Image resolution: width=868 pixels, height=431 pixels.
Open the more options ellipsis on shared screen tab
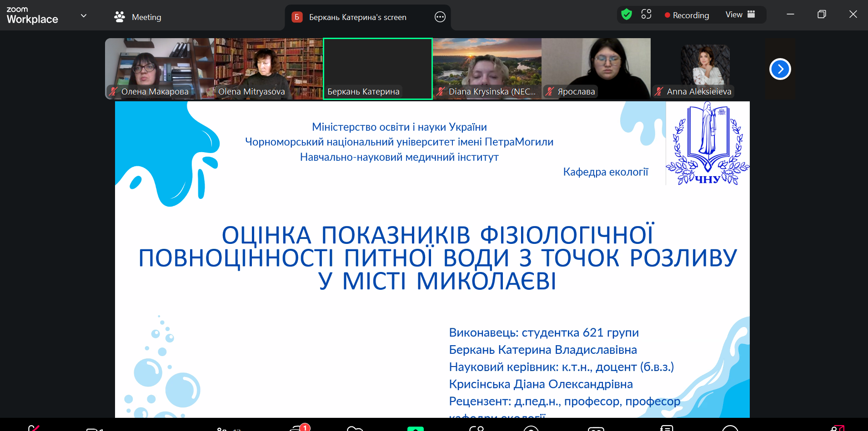(x=440, y=17)
